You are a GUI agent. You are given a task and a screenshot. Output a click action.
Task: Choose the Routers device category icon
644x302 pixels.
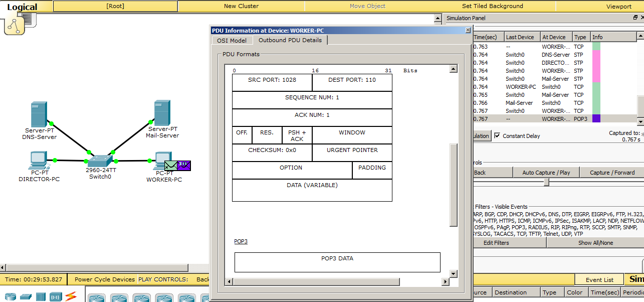(x=11, y=296)
